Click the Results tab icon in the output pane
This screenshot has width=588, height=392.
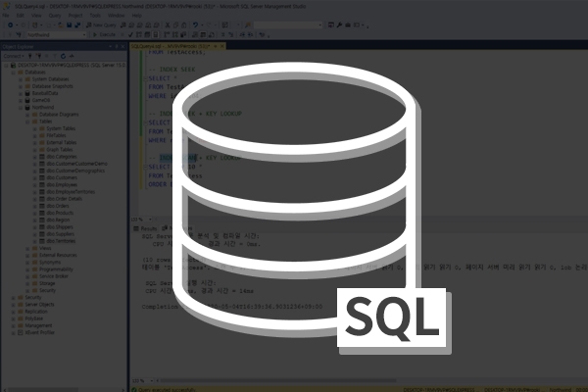136,228
